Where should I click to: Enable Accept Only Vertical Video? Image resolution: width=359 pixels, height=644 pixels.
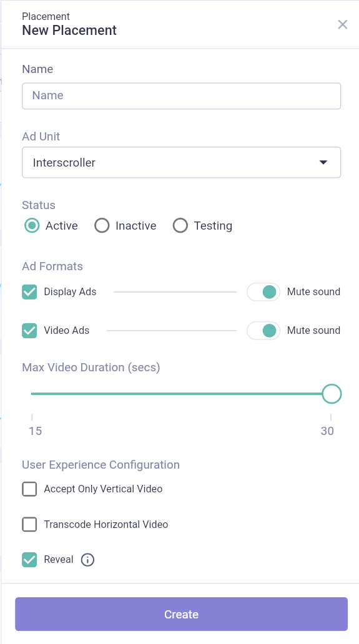click(29, 489)
